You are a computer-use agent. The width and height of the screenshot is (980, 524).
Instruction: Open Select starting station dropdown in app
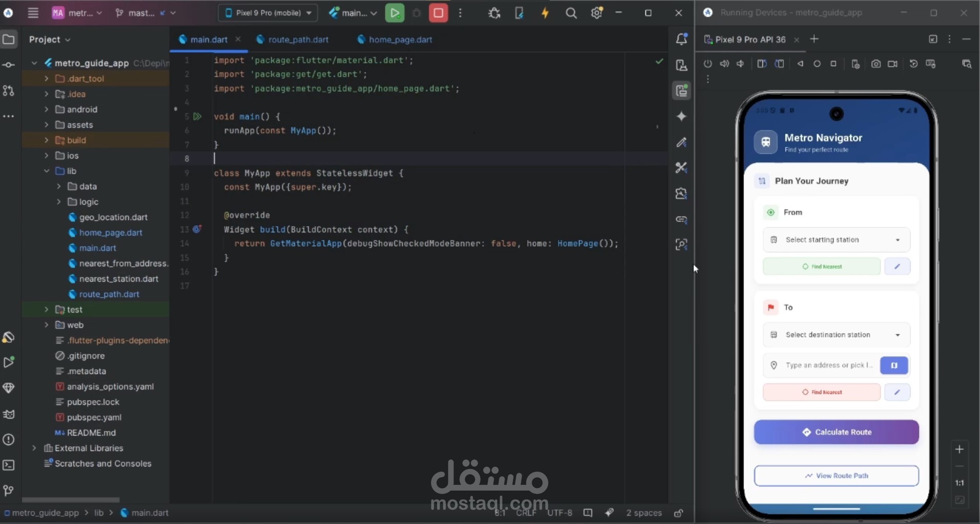click(836, 240)
